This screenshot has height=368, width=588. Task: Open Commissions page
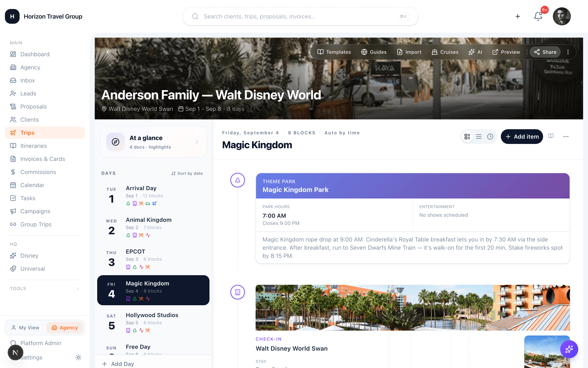pyautogui.click(x=45, y=172)
